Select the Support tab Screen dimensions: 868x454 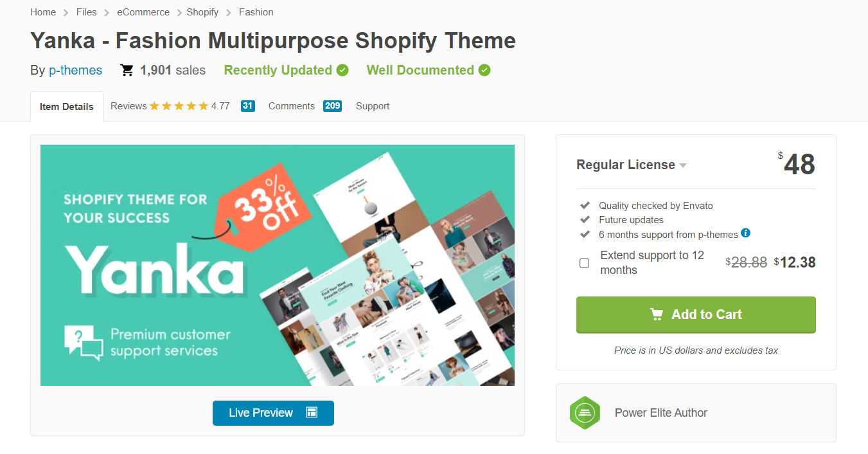(373, 105)
